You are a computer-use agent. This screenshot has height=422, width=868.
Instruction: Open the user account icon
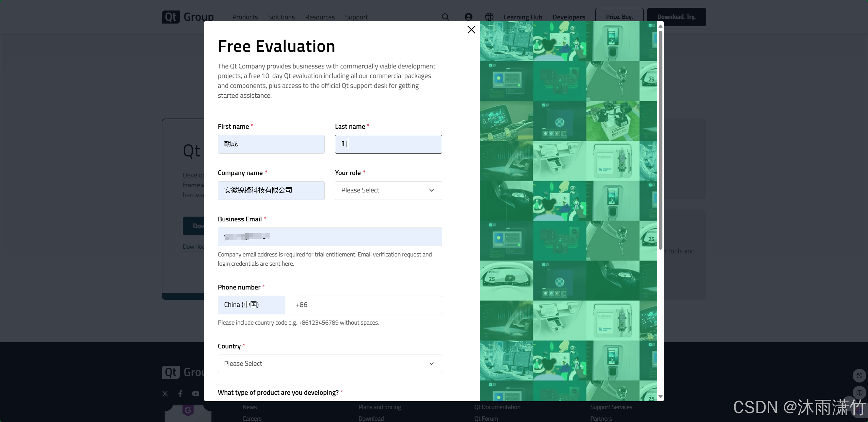468,17
